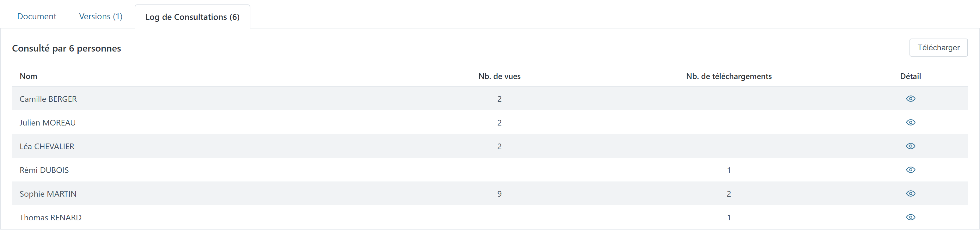Screen dimensions: 980x239
Task: View Thomas RENARD consultation detail
Action: (910, 217)
